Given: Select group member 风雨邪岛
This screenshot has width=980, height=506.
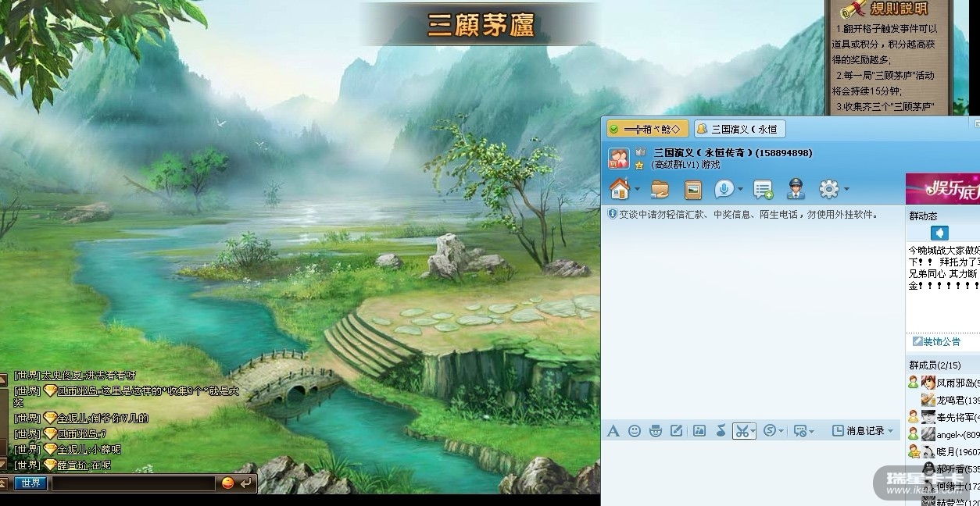Looking at the screenshot, I should pyautogui.click(x=943, y=383).
